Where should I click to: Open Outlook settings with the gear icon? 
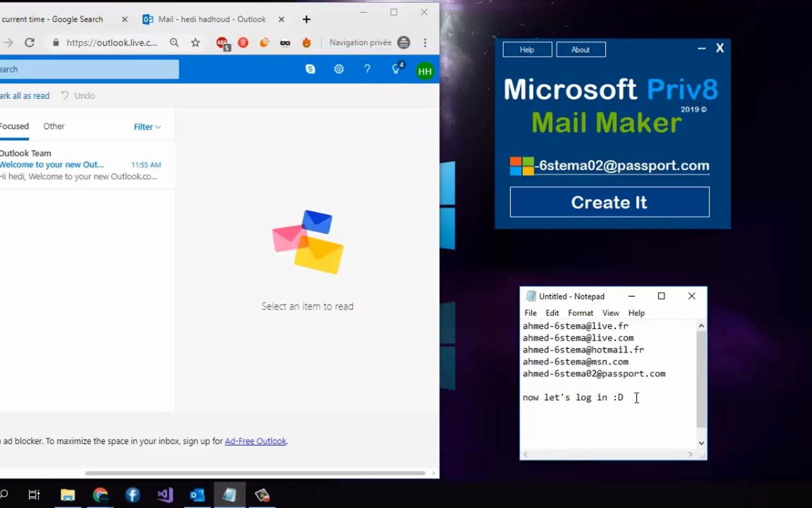pyautogui.click(x=338, y=69)
